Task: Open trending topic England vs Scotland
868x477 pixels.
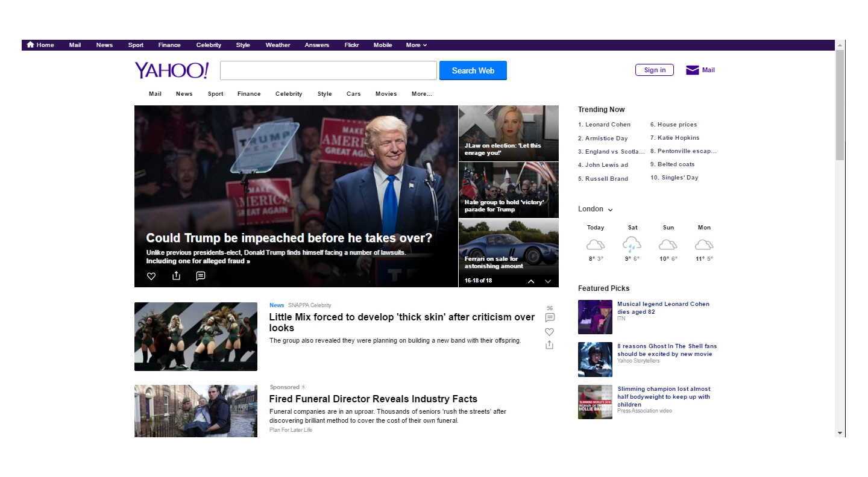Action: tap(615, 152)
